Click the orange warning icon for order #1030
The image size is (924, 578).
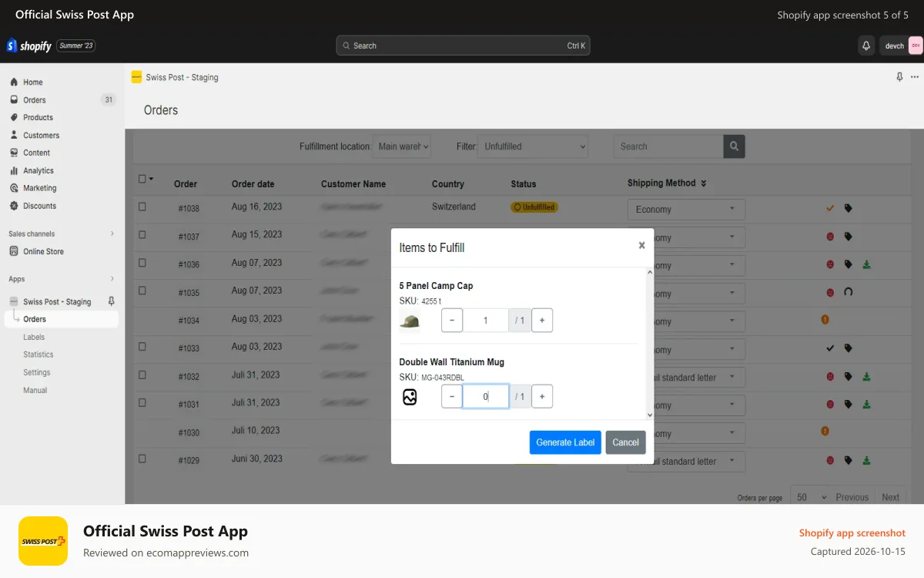pos(825,432)
